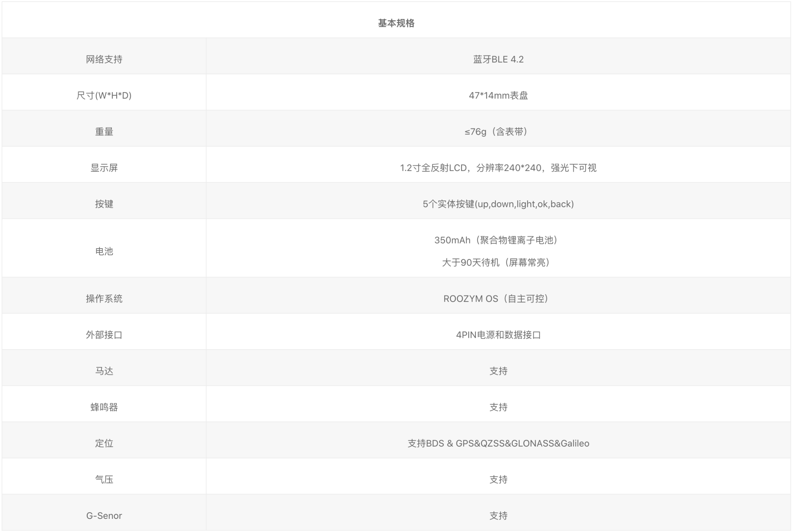Select the 蜂鸣器 row label
The width and height of the screenshot is (792, 532).
[104, 407]
